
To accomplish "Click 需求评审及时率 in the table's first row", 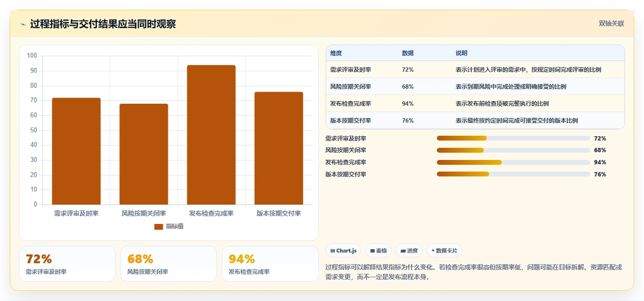I will [x=350, y=70].
